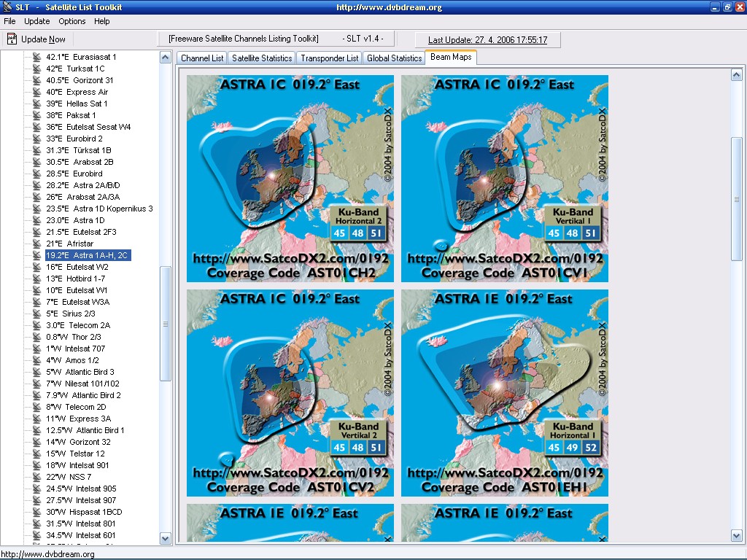The height and width of the screenshot is (560, 747).
Task: Click the satellite list scrollbar thumb
Action: point(166,324)
